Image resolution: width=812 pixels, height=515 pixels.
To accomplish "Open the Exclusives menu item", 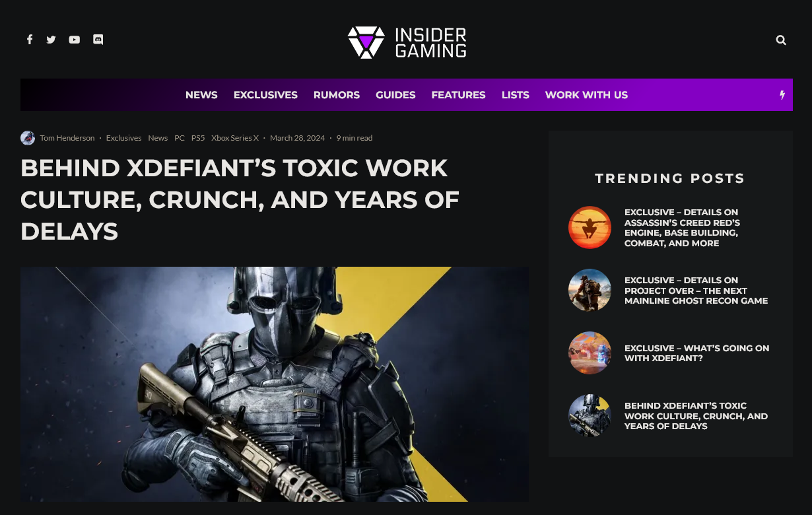I will point(265,95).
